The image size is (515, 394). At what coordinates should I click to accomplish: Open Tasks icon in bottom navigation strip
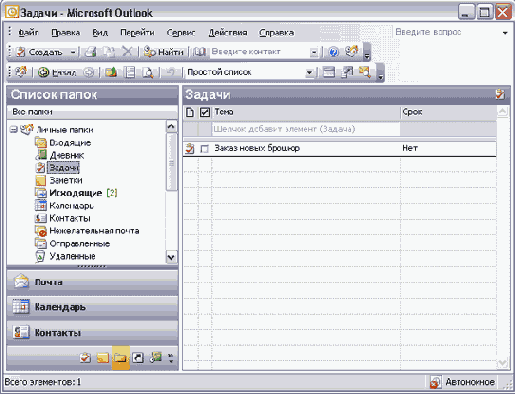pyautogui.click(x=85, y=358)
